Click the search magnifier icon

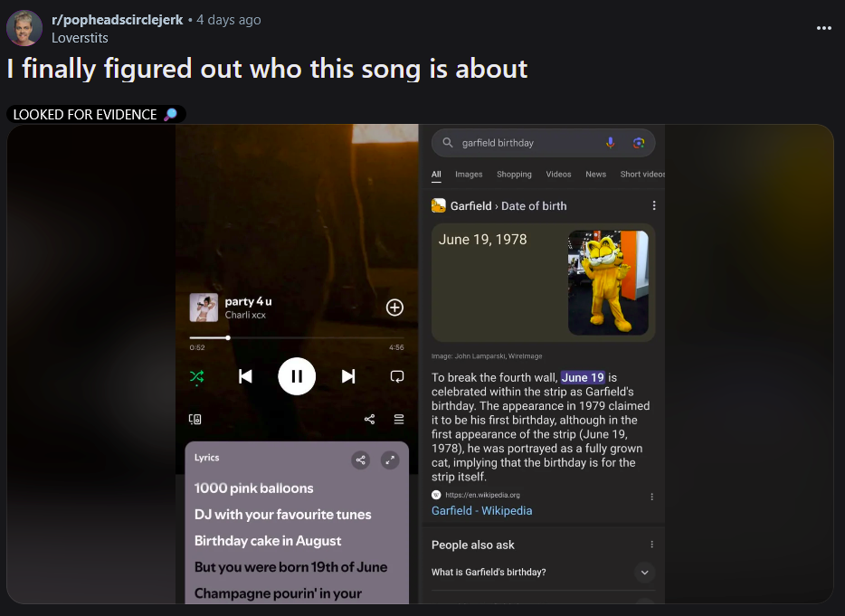pos(447,143)
